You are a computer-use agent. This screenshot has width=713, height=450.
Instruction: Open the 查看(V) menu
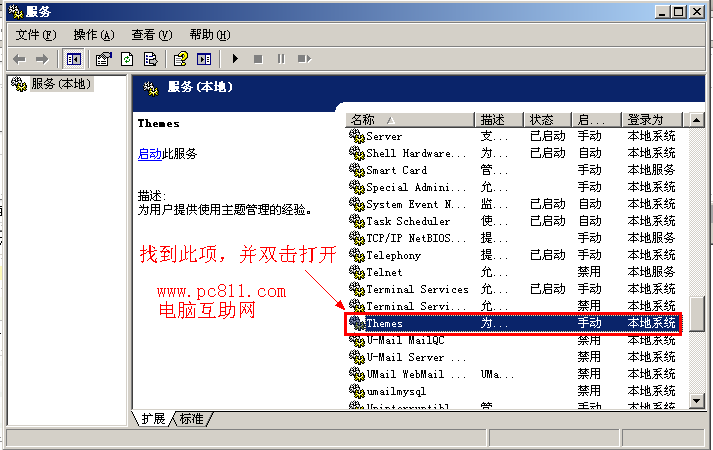click(152, 35)
